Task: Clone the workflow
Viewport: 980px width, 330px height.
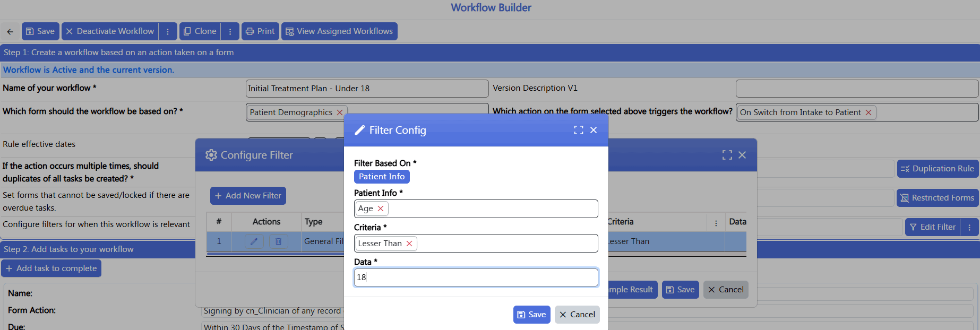Action: click(x=200, y=31)
